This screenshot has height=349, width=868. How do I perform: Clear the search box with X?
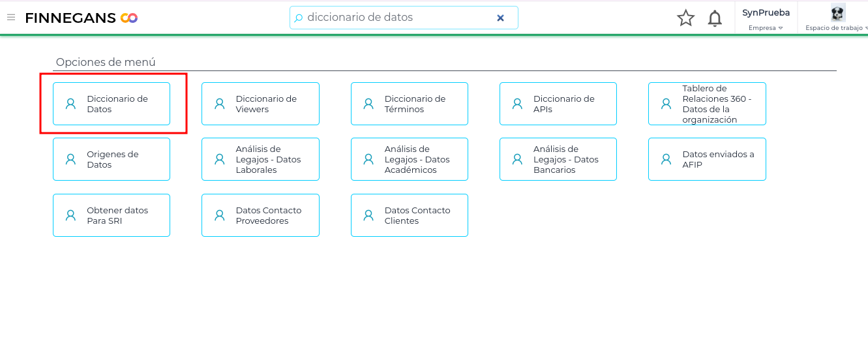point(500,18)
